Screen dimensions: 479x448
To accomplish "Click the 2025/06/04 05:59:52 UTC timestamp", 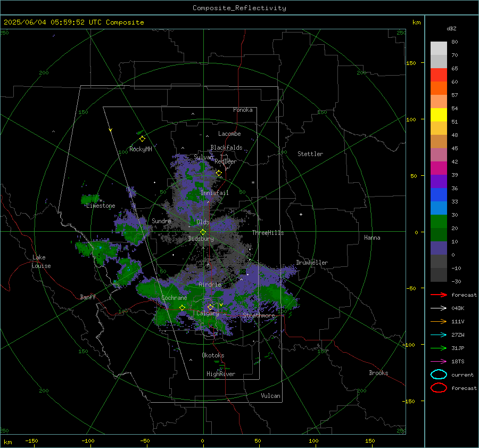I will (x=73, y=22).
